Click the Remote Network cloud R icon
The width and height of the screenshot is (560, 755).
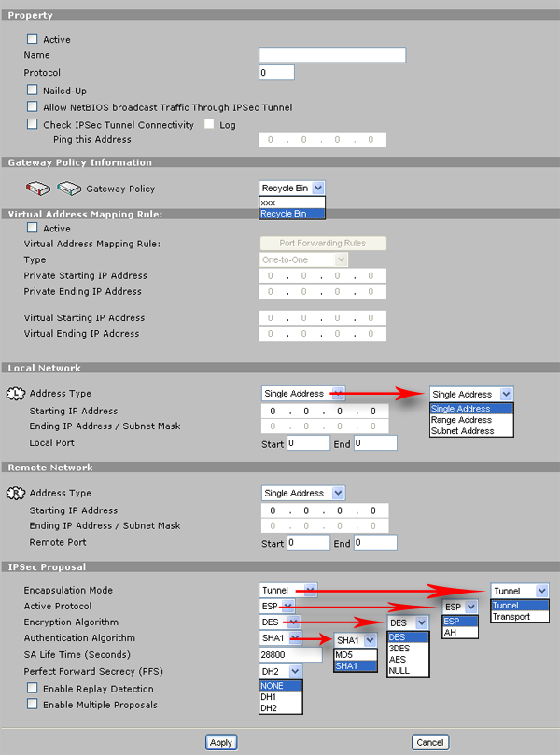click(x=16, y=493)
